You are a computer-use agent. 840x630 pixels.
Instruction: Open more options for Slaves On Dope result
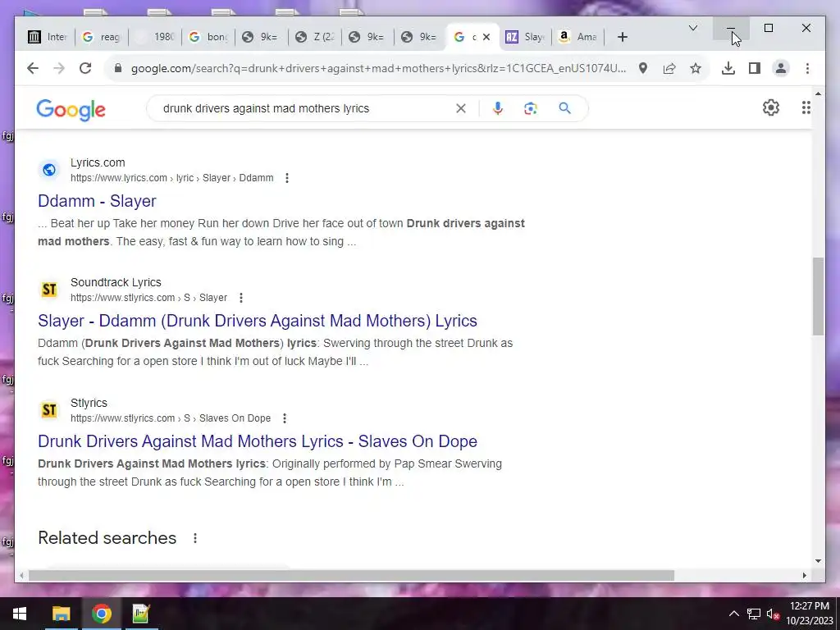[285, 418]
